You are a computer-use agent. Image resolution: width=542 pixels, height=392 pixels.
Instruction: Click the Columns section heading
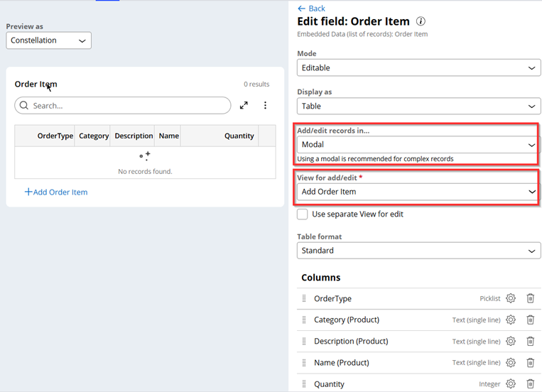click(x=321, y=278)
